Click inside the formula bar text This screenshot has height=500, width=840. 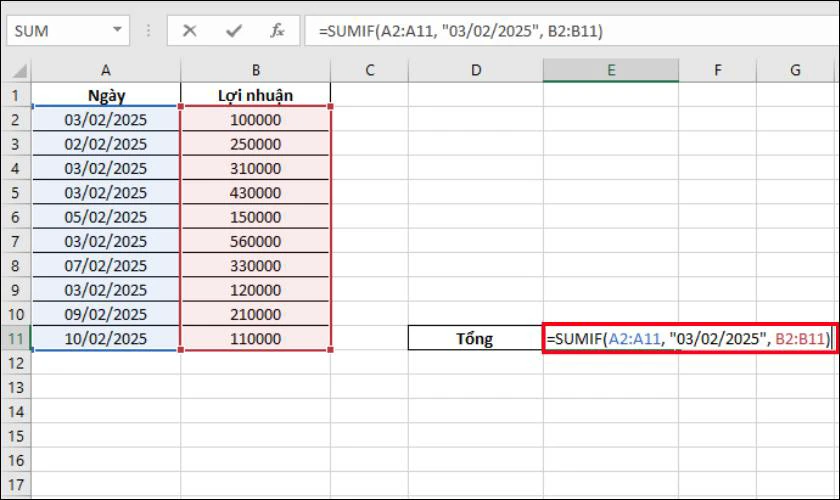[461, 31]
